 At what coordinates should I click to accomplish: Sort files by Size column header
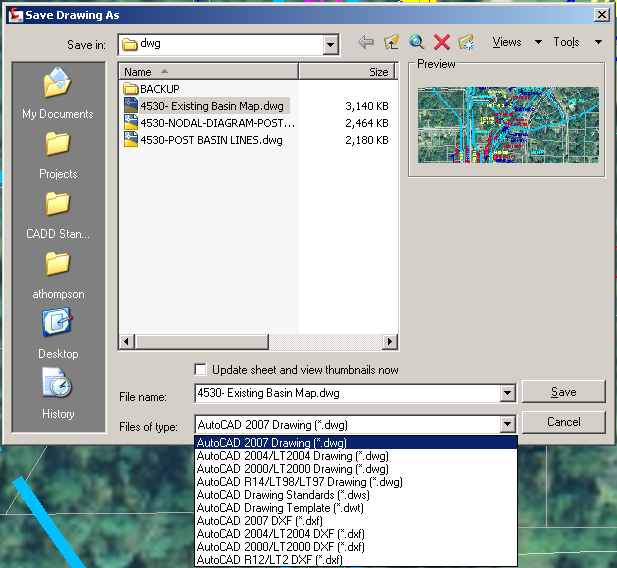click(347, 72)
